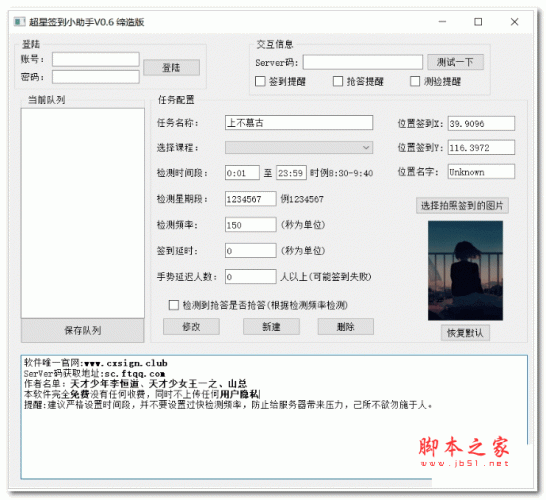Click the 作者名单 line in the log
Image resolution: width=546 pixels, height=500 pixels.
click(x=135, y=384)
